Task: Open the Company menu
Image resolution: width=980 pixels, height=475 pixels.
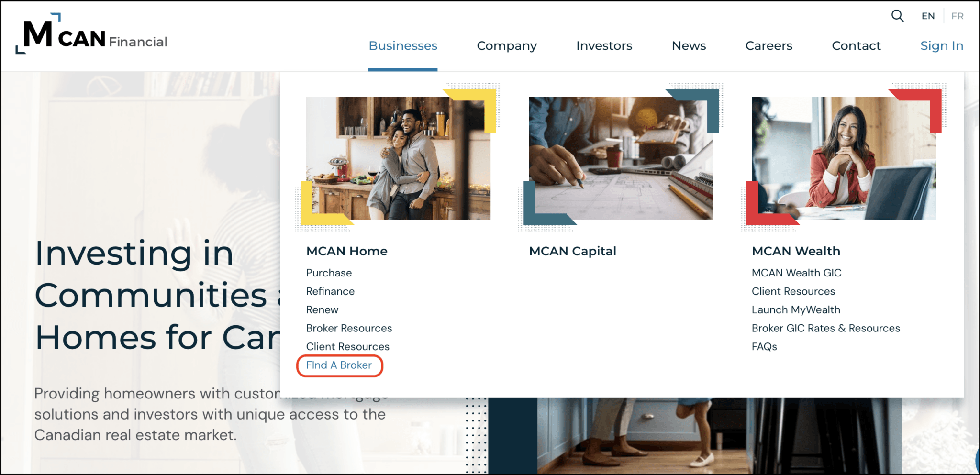Action: pyautogui.click(x=506, y=46)
